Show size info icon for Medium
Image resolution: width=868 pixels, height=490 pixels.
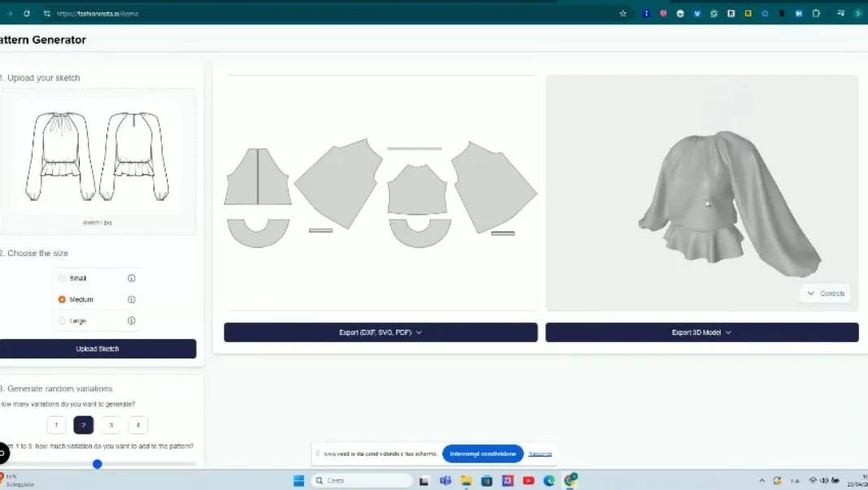coord(131,300)
